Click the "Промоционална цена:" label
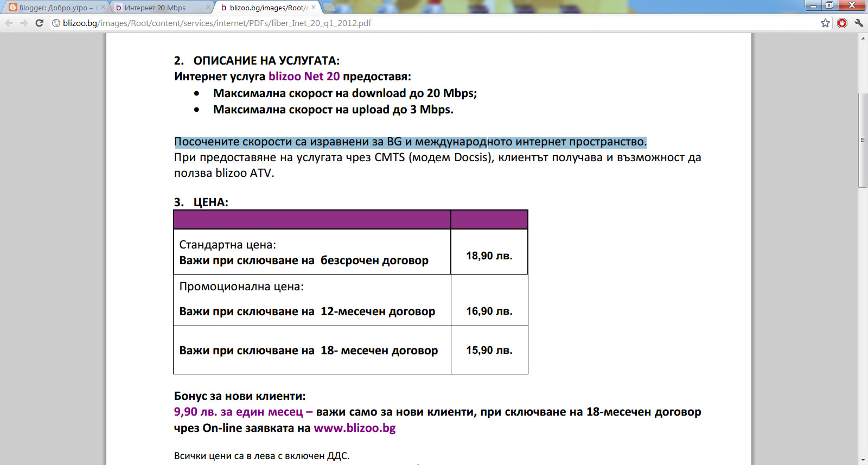 coord(241,286)
